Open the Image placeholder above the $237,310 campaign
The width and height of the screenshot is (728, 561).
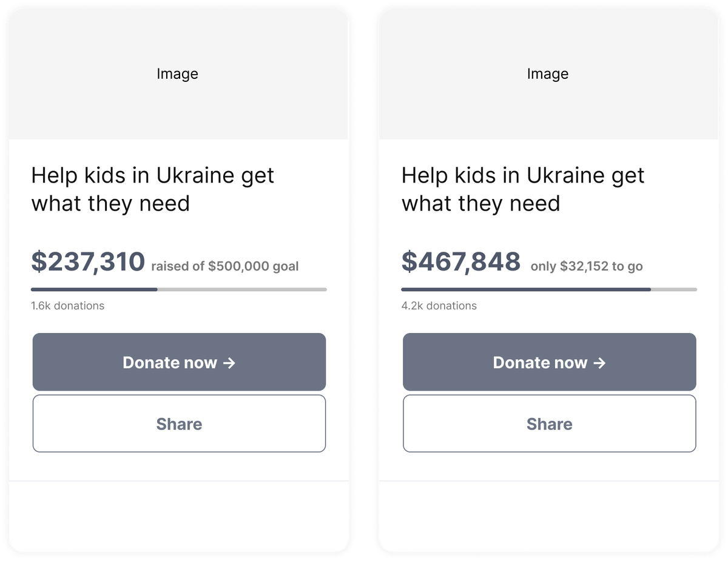click(178, 74)
